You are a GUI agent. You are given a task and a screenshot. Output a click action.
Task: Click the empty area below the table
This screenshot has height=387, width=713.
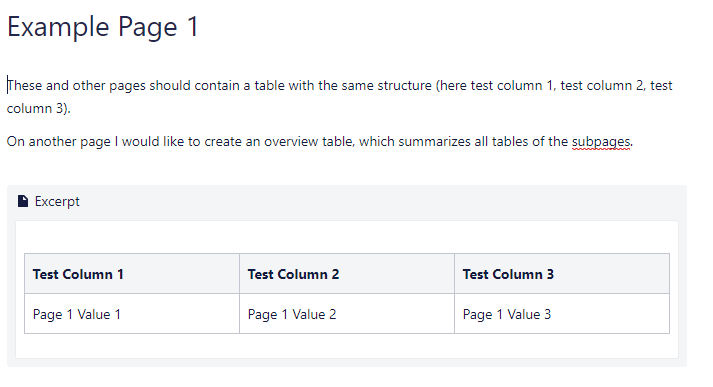coord(346,346)
